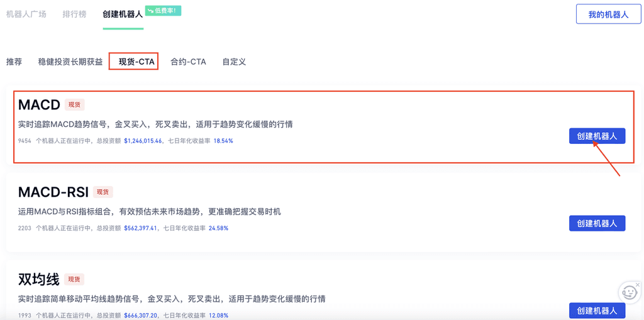Open the 排行榜 leaderboard tab
This screenshot has height=320, width=644.
point(74,14)
